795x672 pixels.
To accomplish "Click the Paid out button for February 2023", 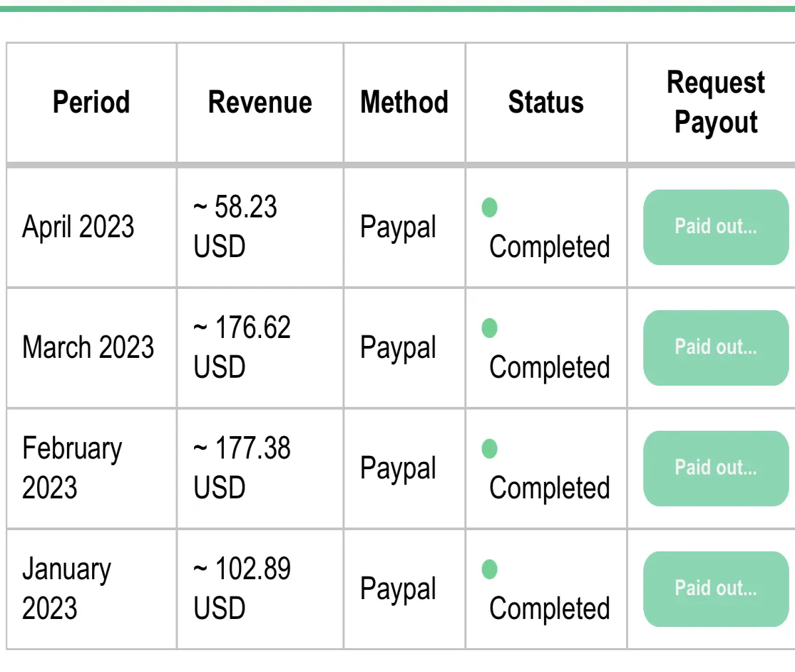I will coord(715,469).
